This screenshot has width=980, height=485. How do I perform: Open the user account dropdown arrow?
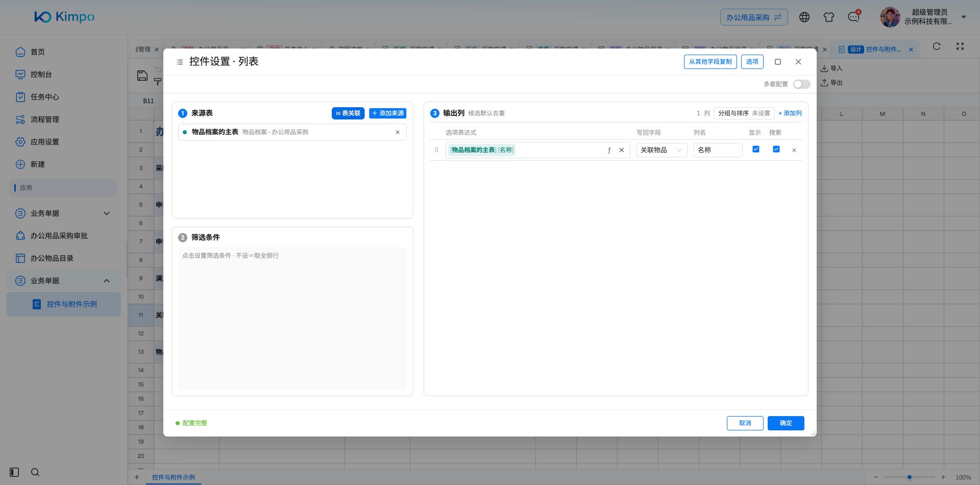(x=964, y=17)
